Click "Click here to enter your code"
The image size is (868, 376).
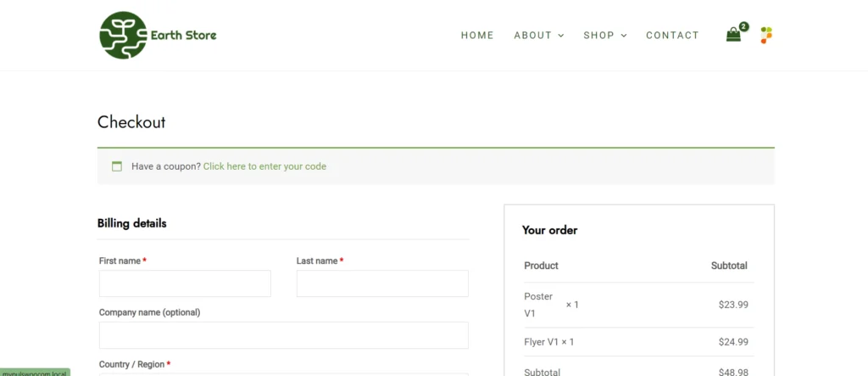(x=264, y=166)
